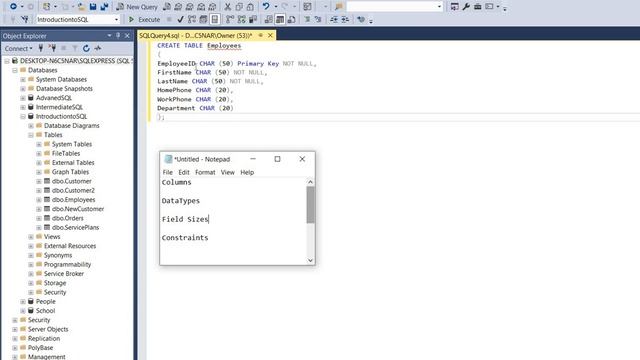Close the SQLQuery4.sql tab
The height and width of the screenshot is (360, 640).
[x=270, y=36]
